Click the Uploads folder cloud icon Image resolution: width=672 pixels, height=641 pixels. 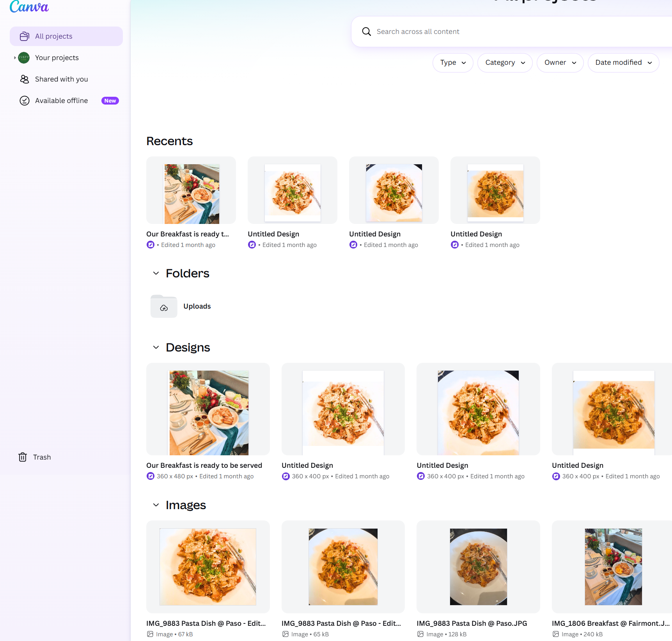[164, 308]
